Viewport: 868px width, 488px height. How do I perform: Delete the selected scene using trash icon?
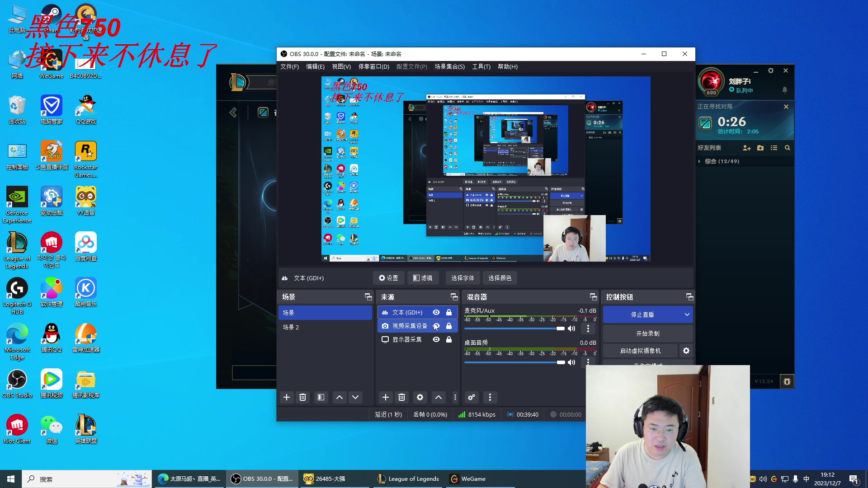pos(303,397)
